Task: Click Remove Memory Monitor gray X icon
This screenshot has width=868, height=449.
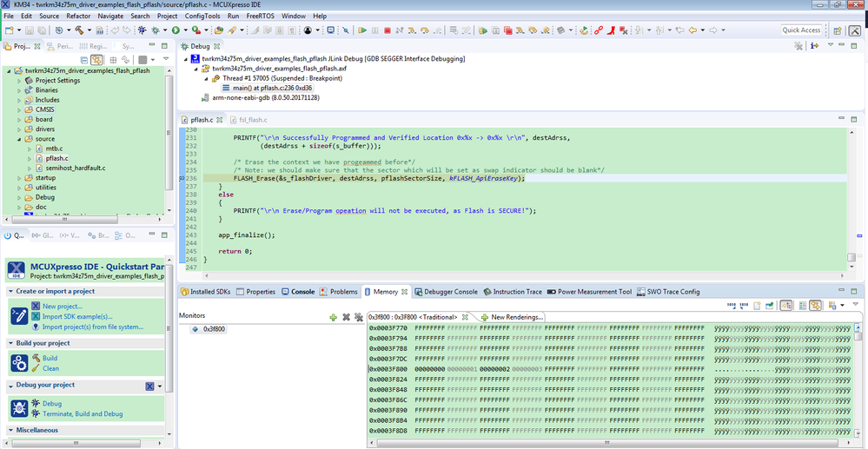Action: (x=346, y=317)
